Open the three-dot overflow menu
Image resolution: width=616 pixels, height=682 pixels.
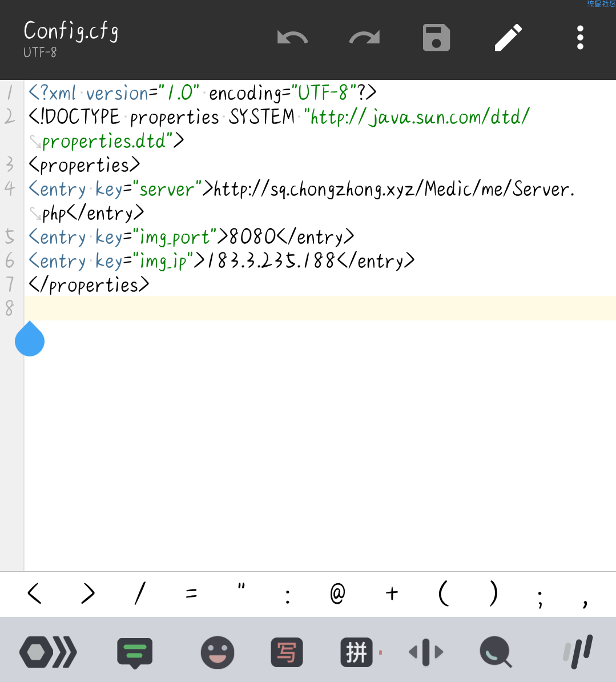pyautogui.click(x=580, y=38)
